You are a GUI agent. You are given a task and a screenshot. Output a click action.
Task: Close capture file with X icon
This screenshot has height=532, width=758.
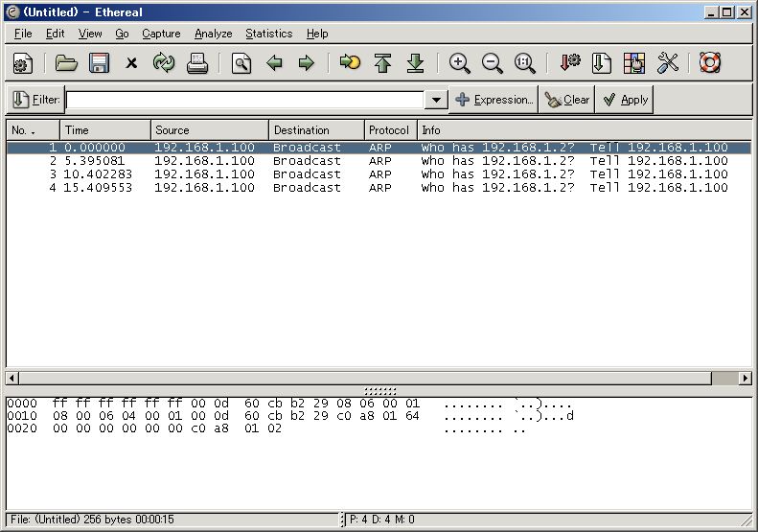pos(131,63)
